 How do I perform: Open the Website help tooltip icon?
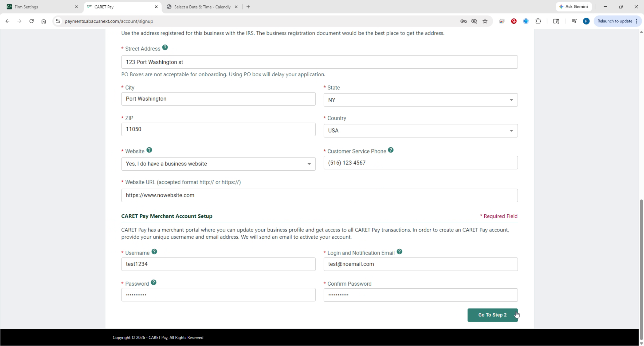(x=149, y=150)
